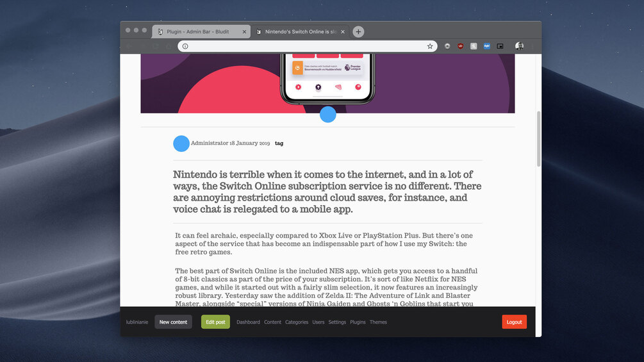Bookmark this page with the star icon
The image size is (644, 362).
[429, 46]
